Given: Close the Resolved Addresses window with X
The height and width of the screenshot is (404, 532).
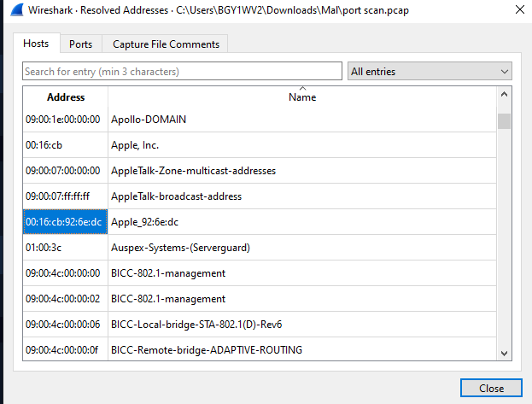Looking at the screenshot, I should 520,9.
